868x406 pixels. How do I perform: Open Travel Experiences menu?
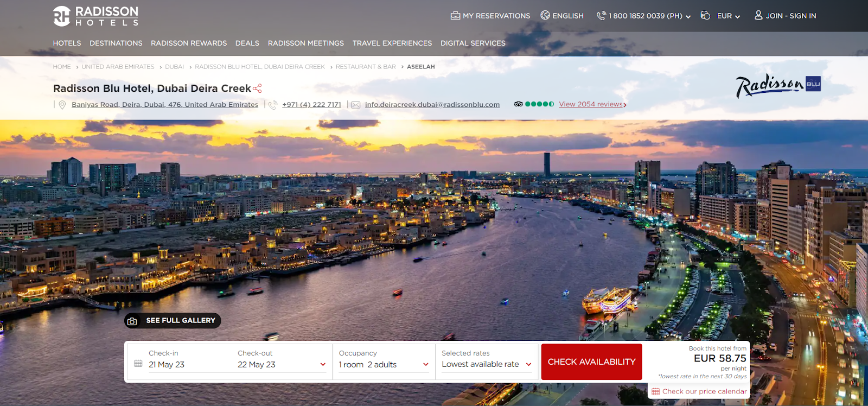click(x=392, y=43)
